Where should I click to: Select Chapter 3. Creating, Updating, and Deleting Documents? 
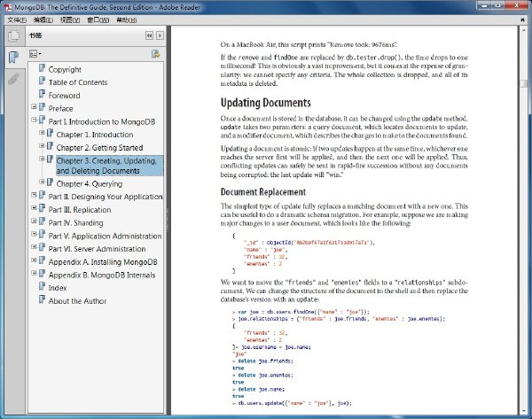click(109, 166)
